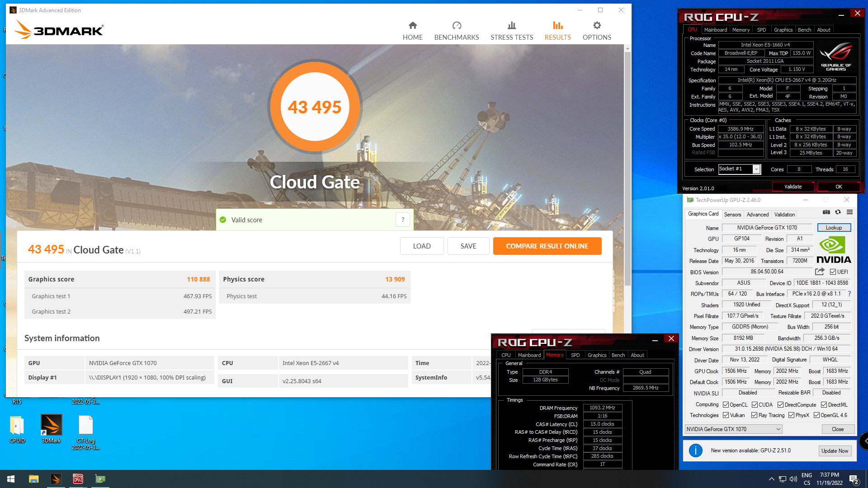This screenshot has height=488, width=868.
Task: Open the GPU-Z hamburger menu icon
Action: (849, 212)
